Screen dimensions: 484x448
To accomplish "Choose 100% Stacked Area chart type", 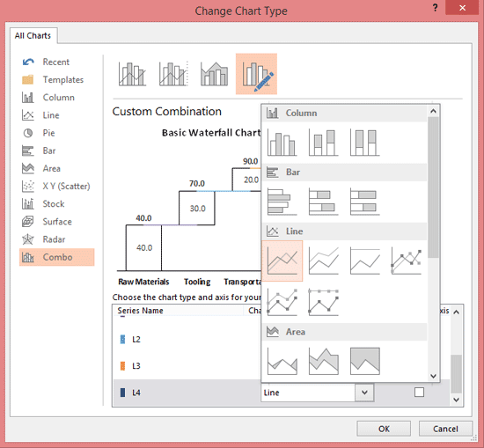I will [365, 361].
